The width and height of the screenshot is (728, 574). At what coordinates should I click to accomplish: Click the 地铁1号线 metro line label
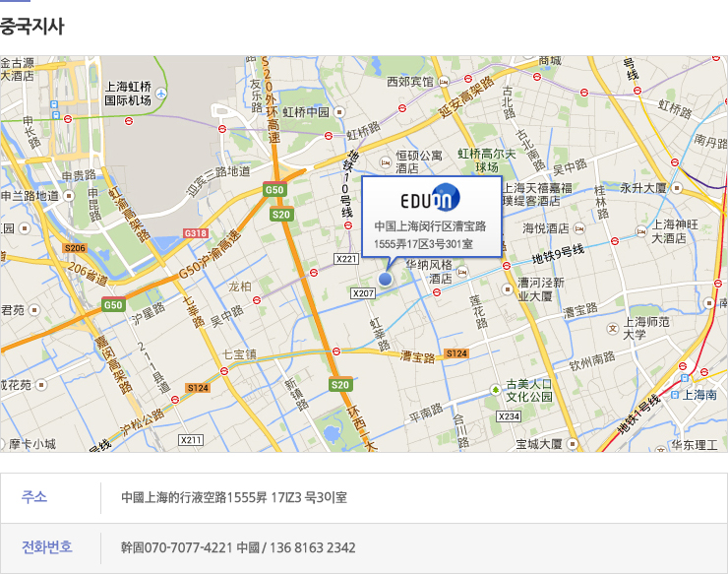pos(638,415)
